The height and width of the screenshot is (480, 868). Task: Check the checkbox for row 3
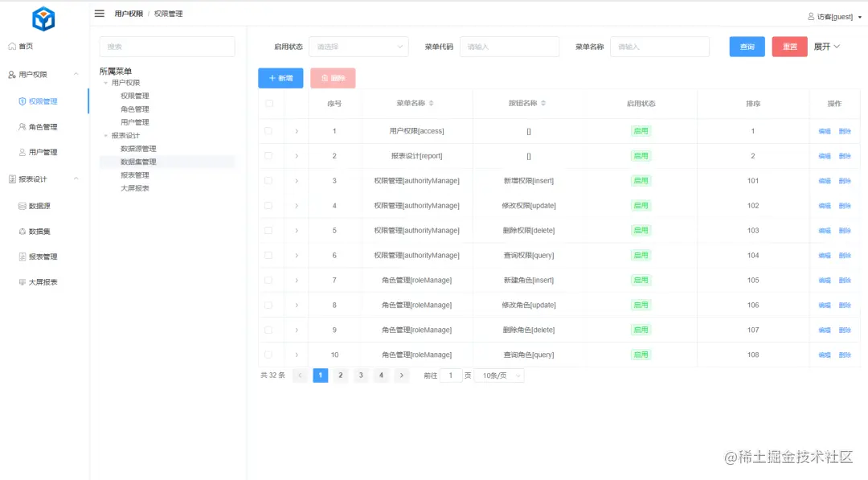point(268,180)
